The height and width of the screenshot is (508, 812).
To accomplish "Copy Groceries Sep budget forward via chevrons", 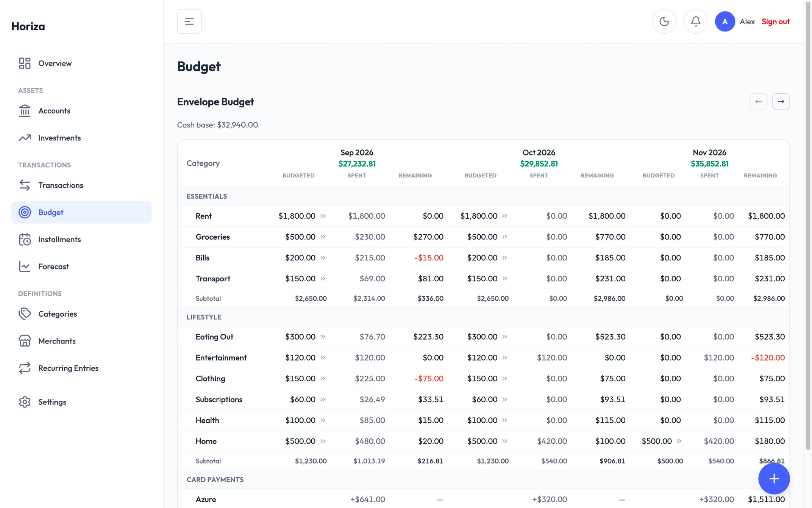I will 323,237.
